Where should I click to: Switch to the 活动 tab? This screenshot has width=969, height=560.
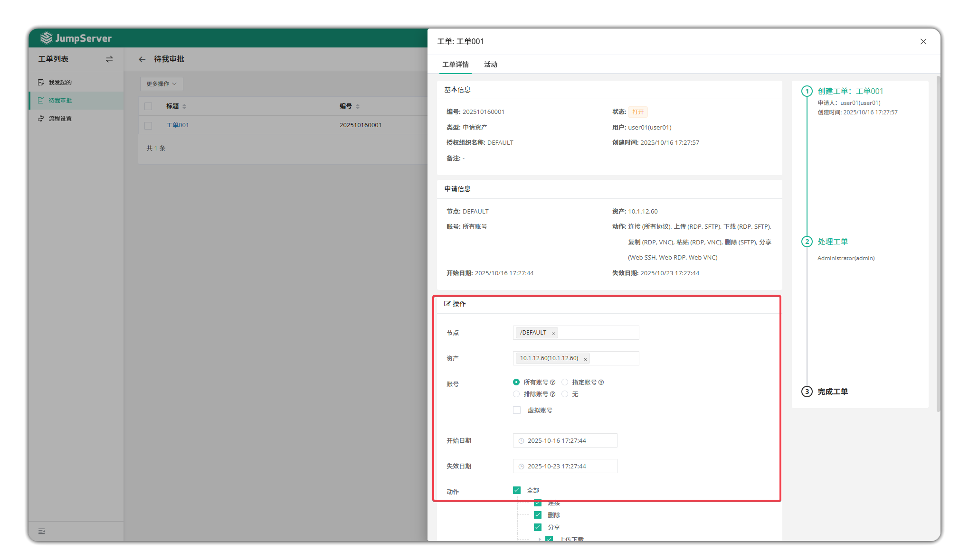(x=491, y=65)
